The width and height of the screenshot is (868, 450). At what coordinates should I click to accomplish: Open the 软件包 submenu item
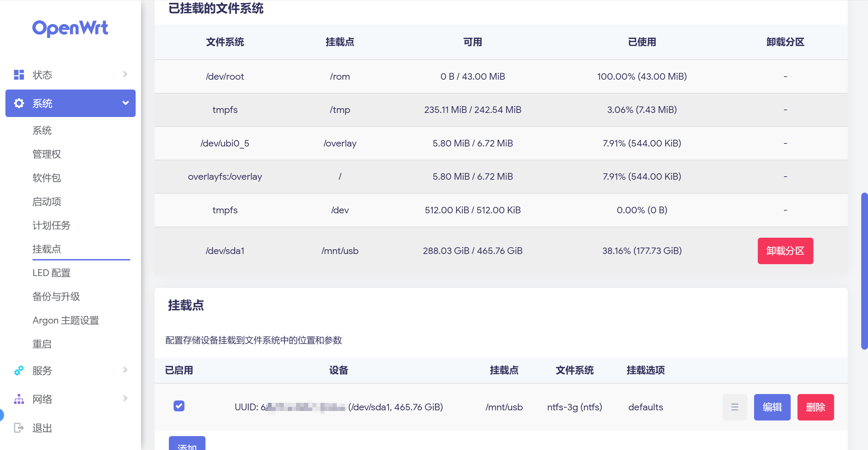pyautogui.click(x=47, y=178)
